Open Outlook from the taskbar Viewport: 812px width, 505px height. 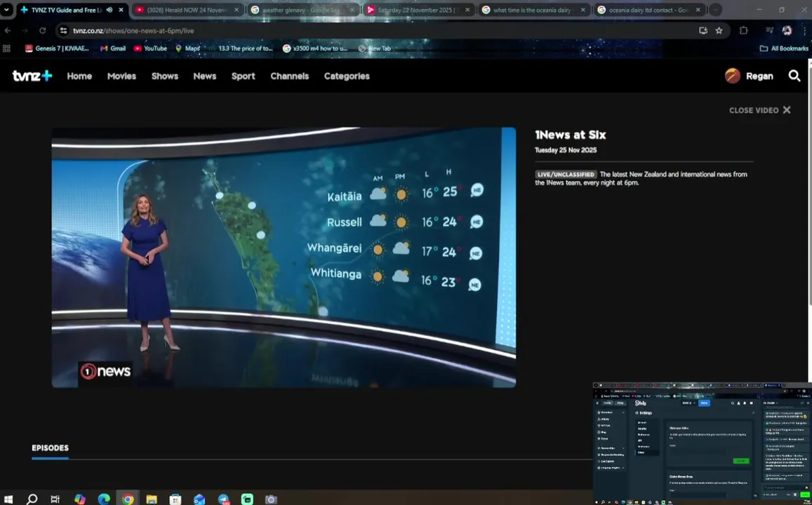199,499
